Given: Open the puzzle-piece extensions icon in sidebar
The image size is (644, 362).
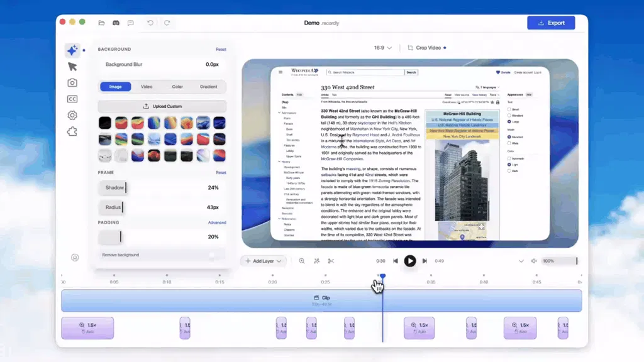Looking at the screenshot, I should pos(72,131).
